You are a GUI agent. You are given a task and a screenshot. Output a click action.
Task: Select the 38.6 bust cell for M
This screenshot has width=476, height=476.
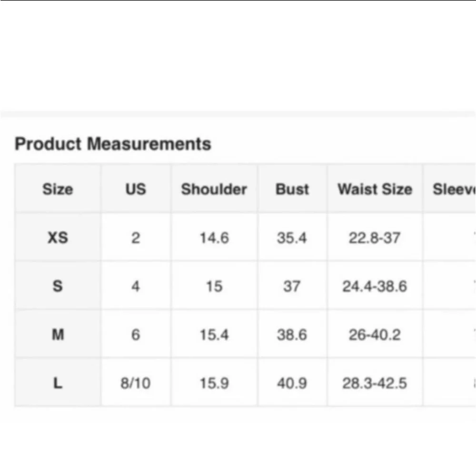[292, 335]
